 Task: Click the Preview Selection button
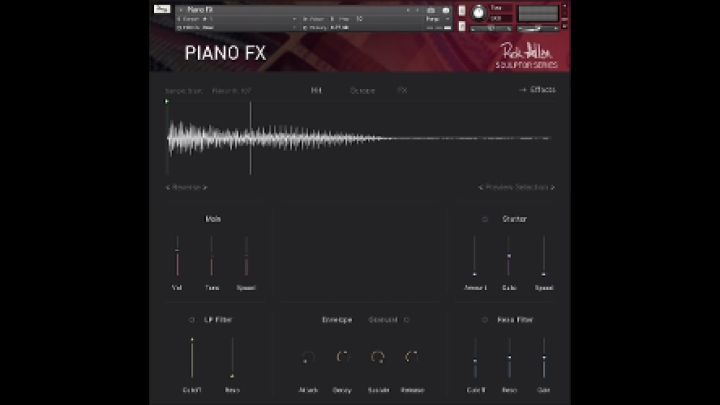517,187
